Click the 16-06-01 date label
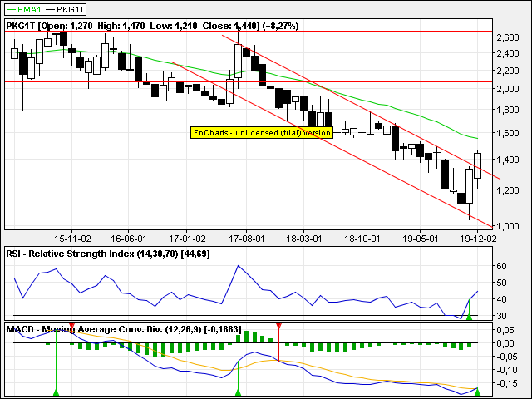 click(x=129, y=239)
